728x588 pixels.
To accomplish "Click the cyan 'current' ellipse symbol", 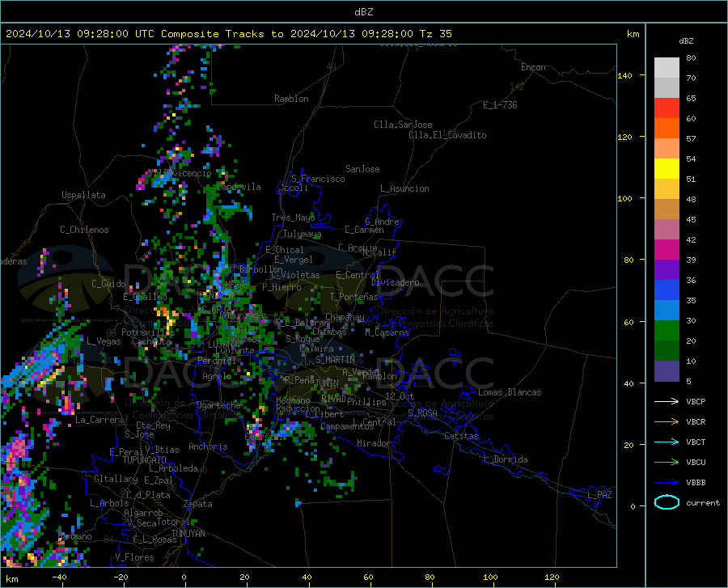I will tap(667, 502).
